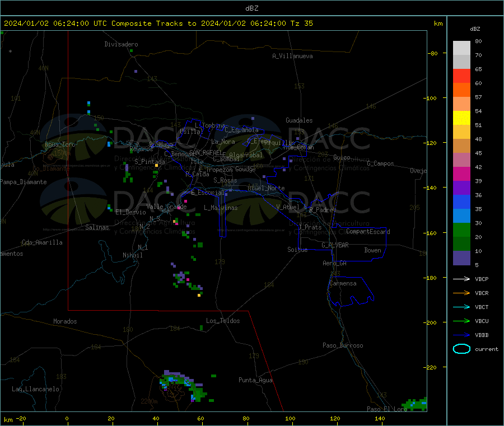
Task: Click the Pampa_Diamante map label
Action: point(23,182)
